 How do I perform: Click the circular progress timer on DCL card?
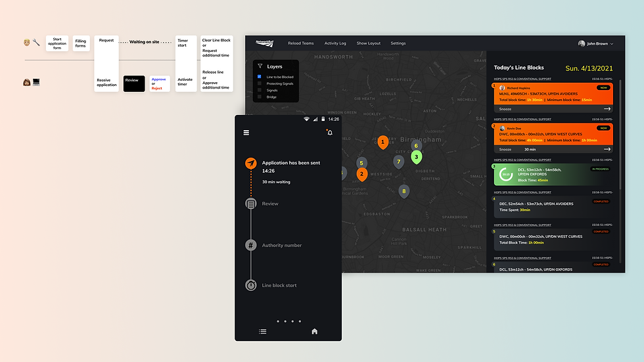point(506,175)
